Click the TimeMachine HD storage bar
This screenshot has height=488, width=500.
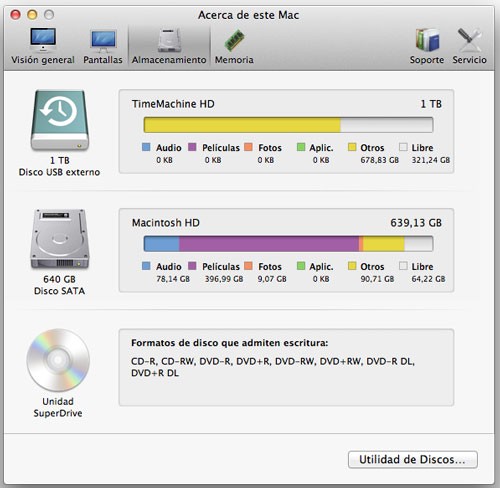click(288, 125)
